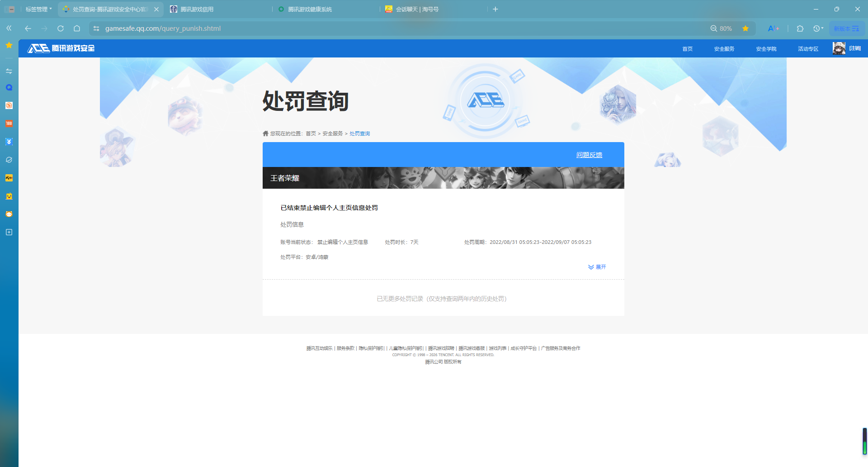
Task: Click the 处罚时长：7天 text
Action: [x=401, y=242]
